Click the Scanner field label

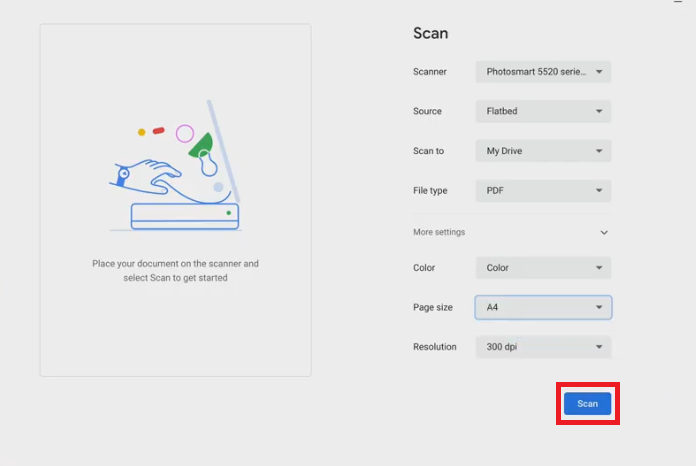[430, 72]
